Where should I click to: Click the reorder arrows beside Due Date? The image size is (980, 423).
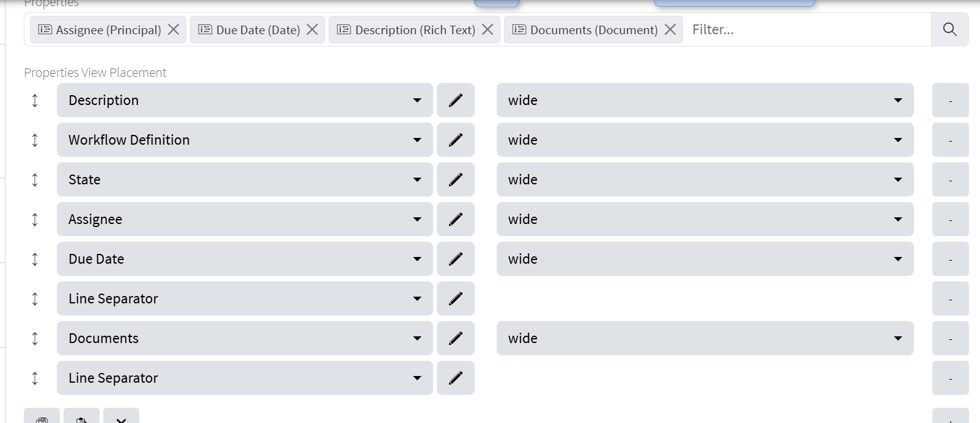[x=35, y=259]
